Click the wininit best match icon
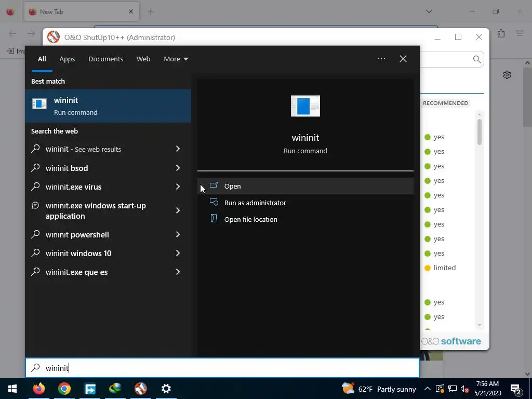Image resolution: width=532 pixels, height=399 pixels. pos(39,104)
